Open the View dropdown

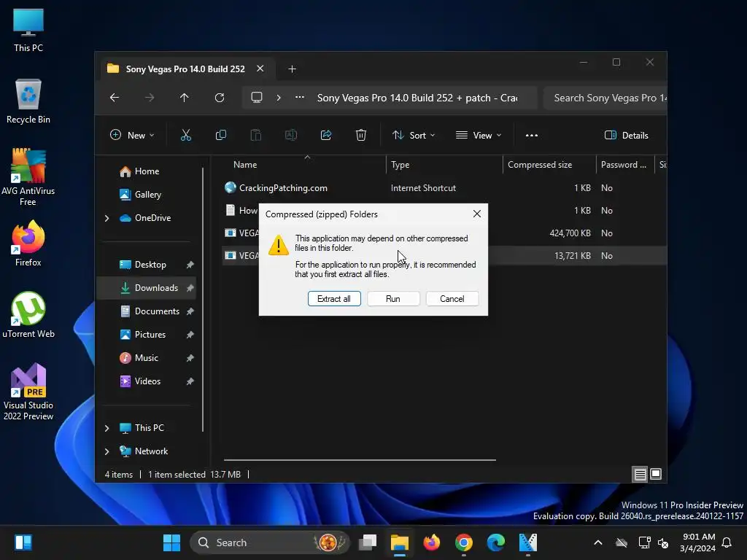(x=479, y=135)
